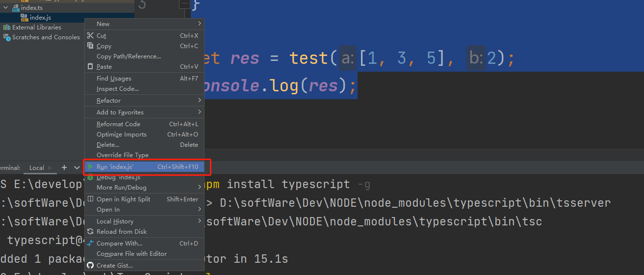Open the New submenu in context menu

pyautogui.click(x=144, y=24)
